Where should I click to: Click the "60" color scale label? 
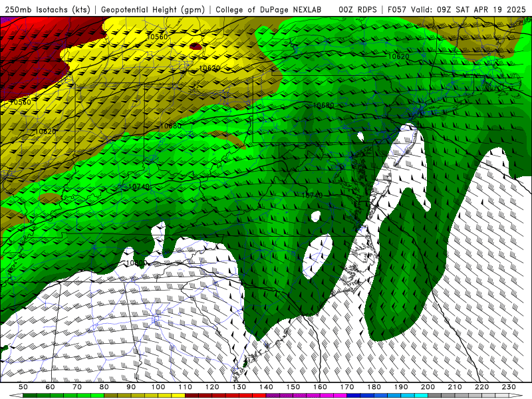tap(51, 387)
